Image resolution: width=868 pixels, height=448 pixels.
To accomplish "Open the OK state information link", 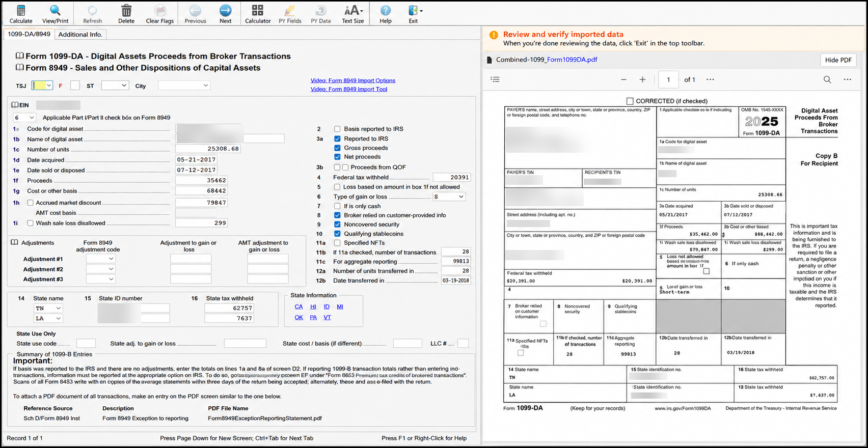I will 299,317.
